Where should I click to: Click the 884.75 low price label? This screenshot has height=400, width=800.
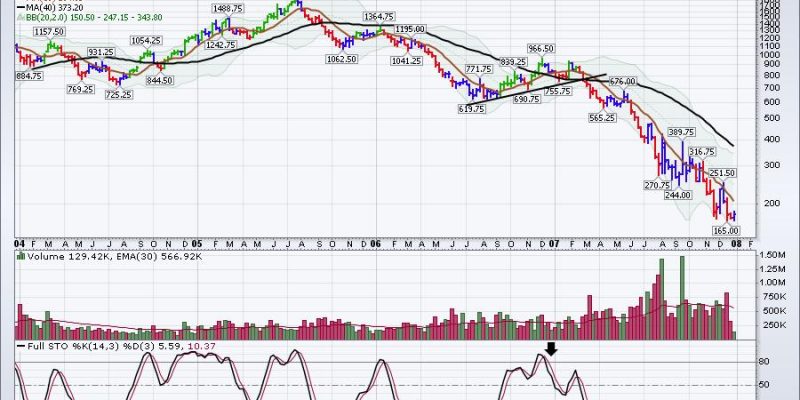coord(30,76)
